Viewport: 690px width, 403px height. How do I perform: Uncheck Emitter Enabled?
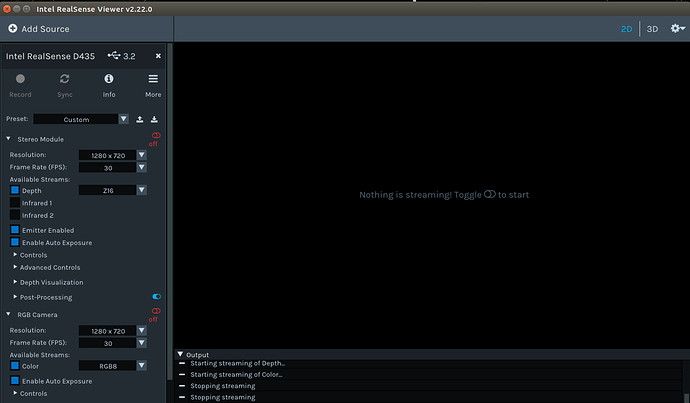pos(15,230)
